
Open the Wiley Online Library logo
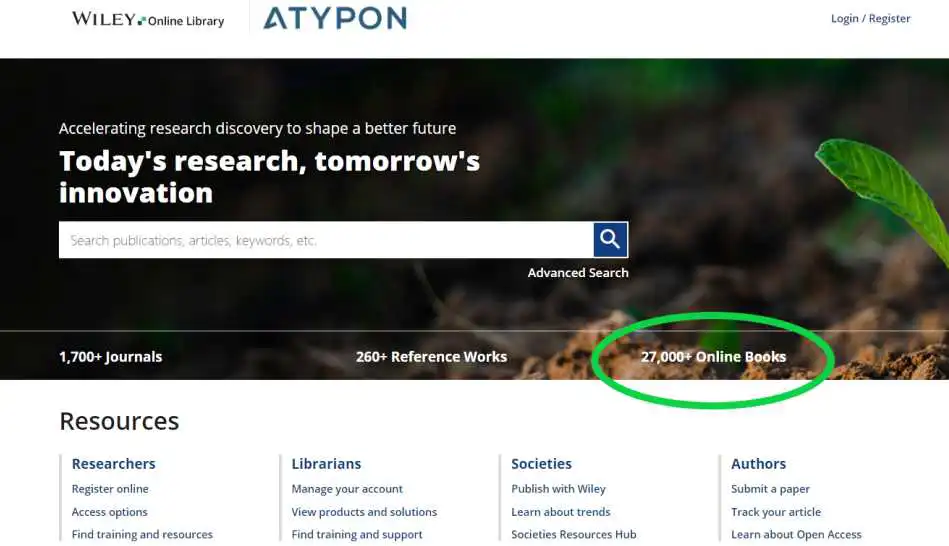click(148, 19)
